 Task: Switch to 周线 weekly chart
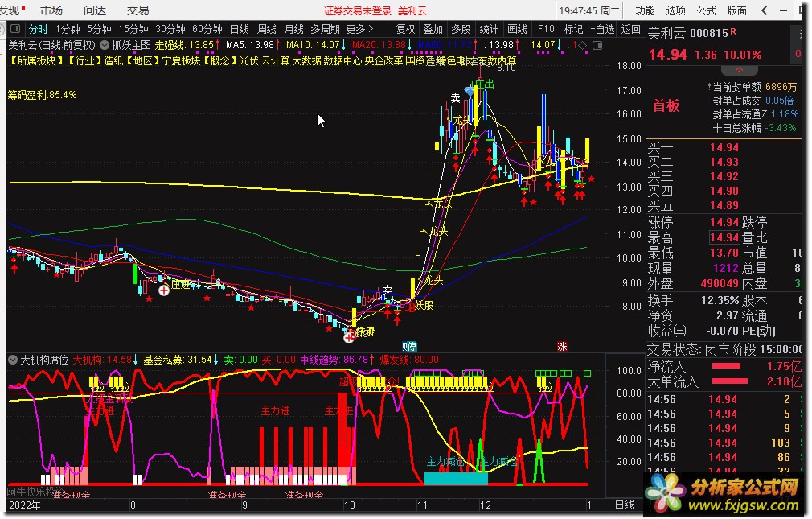[x=267, y=29]
